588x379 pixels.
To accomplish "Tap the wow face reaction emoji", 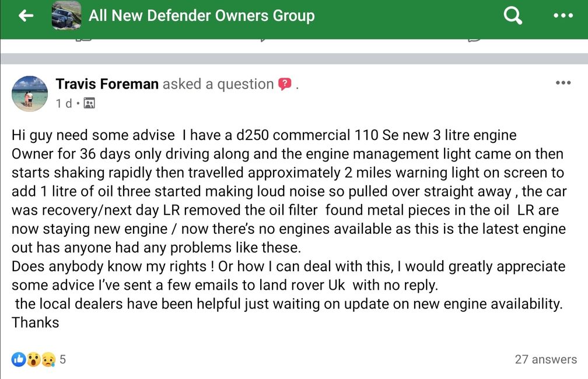I will [x=33, y=359].
